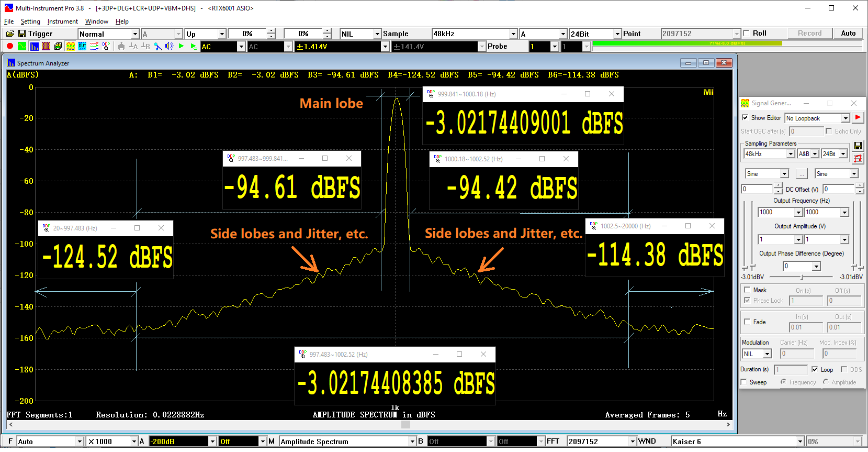Open the Setting menu

tap(30, 21)
